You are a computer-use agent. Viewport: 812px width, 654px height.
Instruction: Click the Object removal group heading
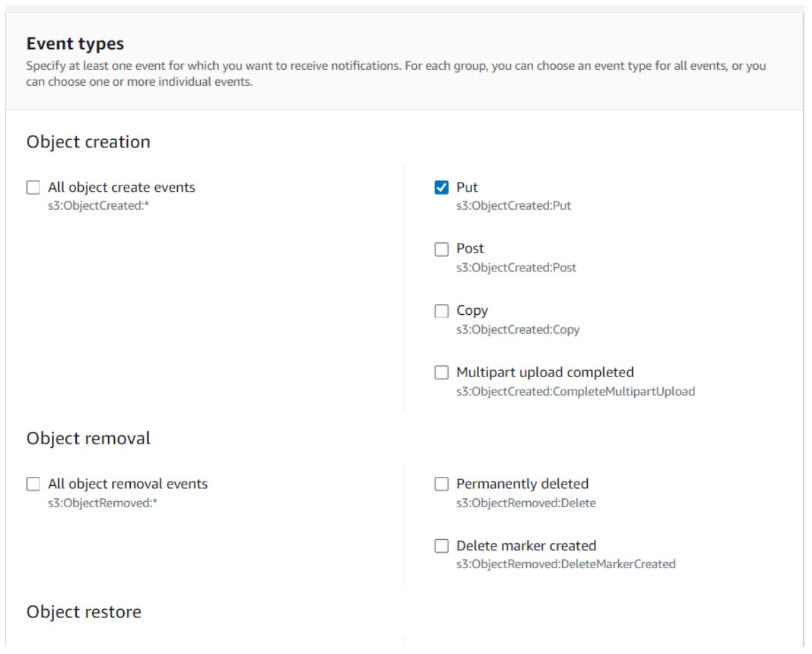tap(88, 439)
